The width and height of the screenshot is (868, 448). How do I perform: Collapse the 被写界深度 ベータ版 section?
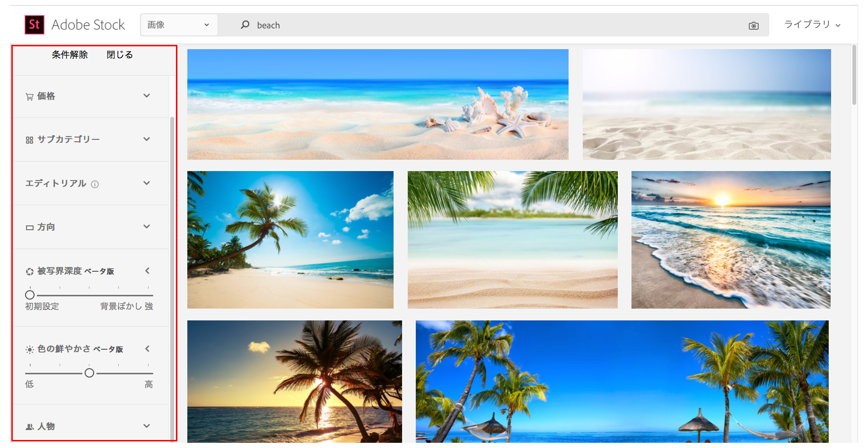pyautogui.click(x=147, y=270)
